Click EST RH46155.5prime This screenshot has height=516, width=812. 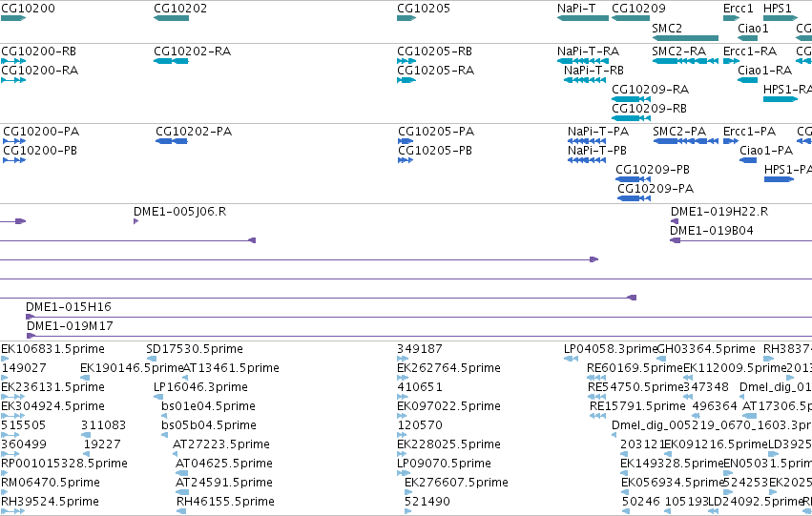[225, 502]
